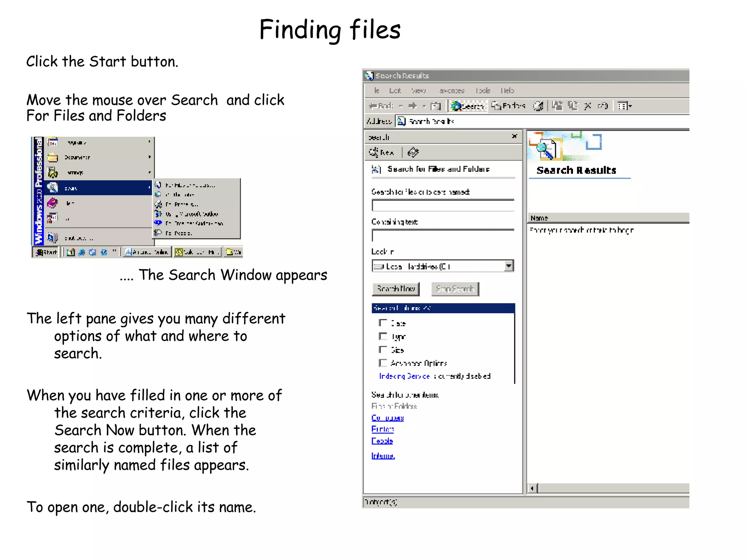Click the New search button
The height and width of the screenshot is (560, 747).
[x=382, y=152]
